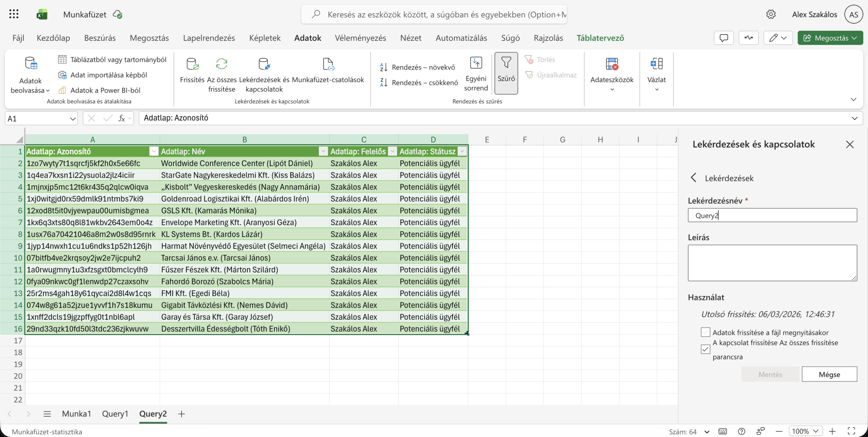Enable Adatok frissítése a fájl megnyitásakor checkbox
The height and width of the screenshot is (437, 868).
(705, 332)
